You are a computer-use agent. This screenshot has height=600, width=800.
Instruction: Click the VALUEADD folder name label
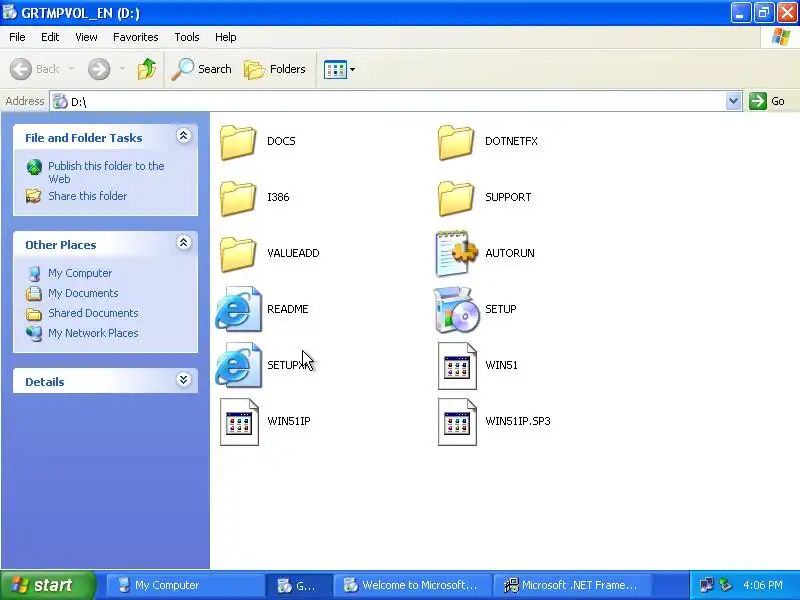pos(293,253)
